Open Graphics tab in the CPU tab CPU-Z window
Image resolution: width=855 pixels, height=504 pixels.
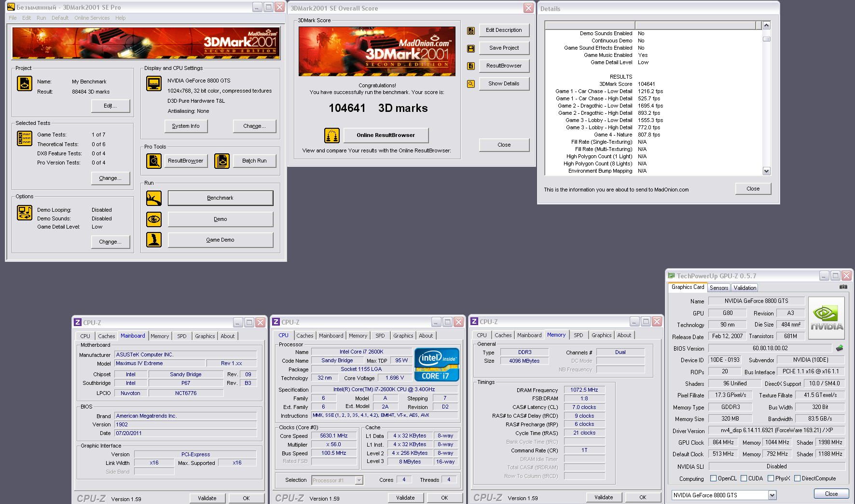[403, 336]
